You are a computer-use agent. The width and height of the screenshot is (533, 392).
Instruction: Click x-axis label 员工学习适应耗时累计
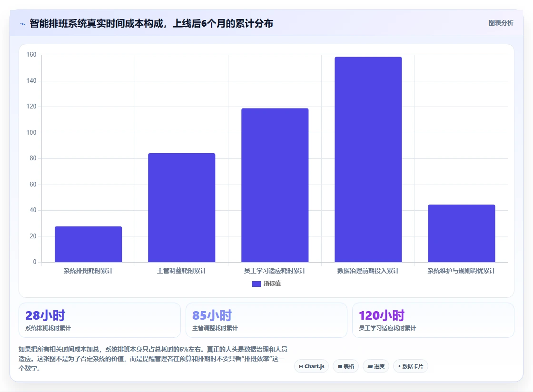[x=275, y=271]
